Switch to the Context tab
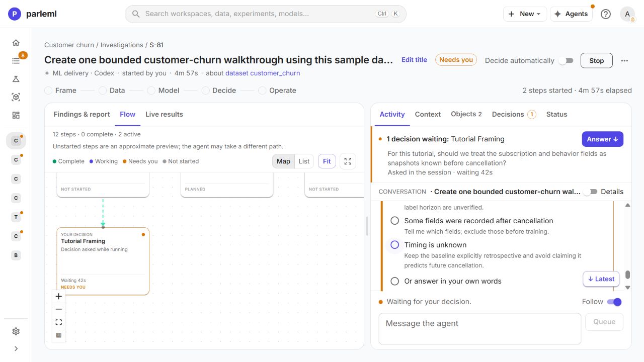Viewport: 644px width, 362px height. pos(428,114)
